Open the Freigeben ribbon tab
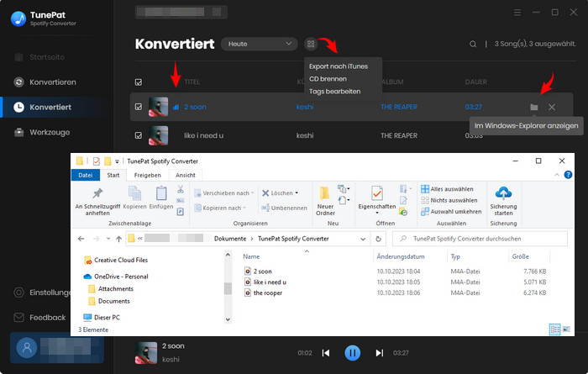 pyautogui.click(x=147, y=175)
